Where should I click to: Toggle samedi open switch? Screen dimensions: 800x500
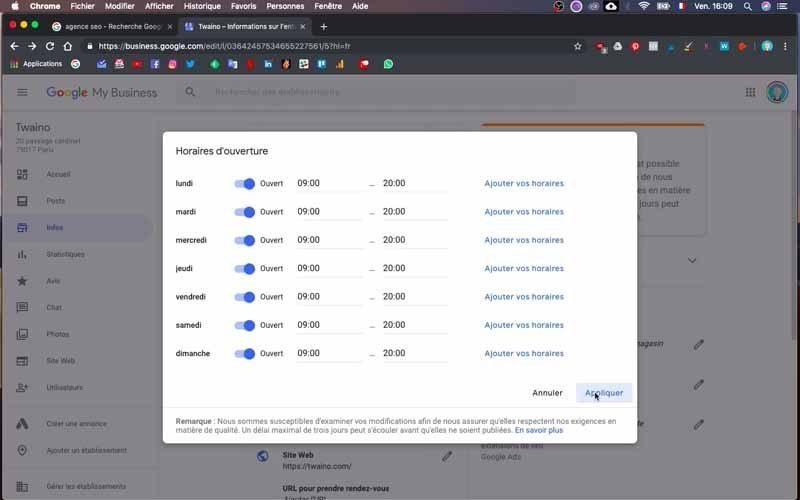coord(244,326)
